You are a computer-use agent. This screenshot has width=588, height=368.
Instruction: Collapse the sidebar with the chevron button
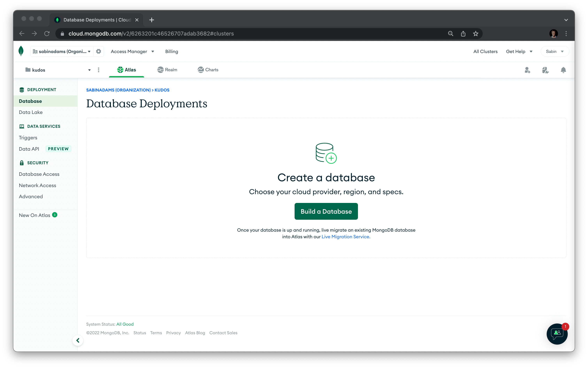tap(78, 340)
